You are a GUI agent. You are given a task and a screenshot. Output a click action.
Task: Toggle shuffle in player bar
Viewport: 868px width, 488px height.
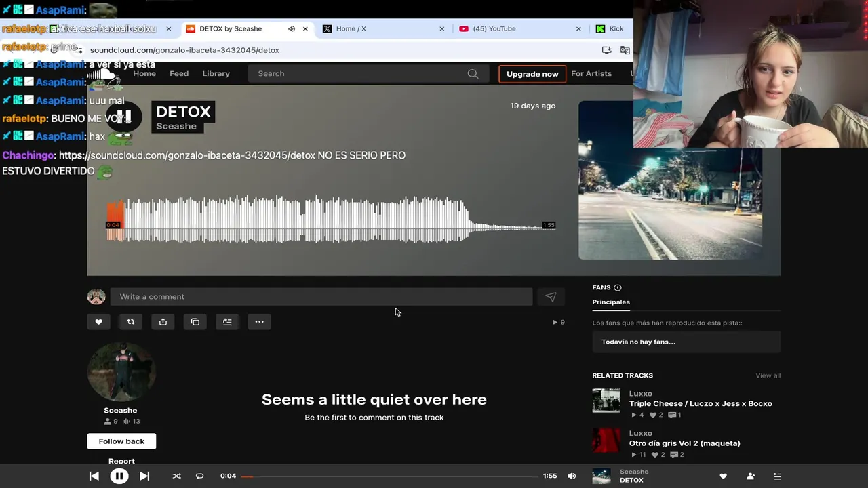[176, 476]
